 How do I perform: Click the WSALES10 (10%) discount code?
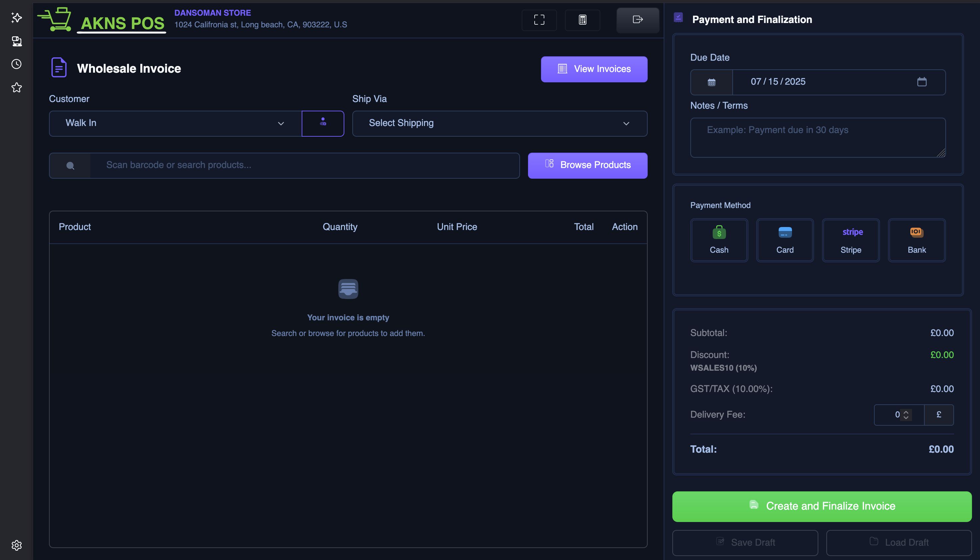point(723,368)
